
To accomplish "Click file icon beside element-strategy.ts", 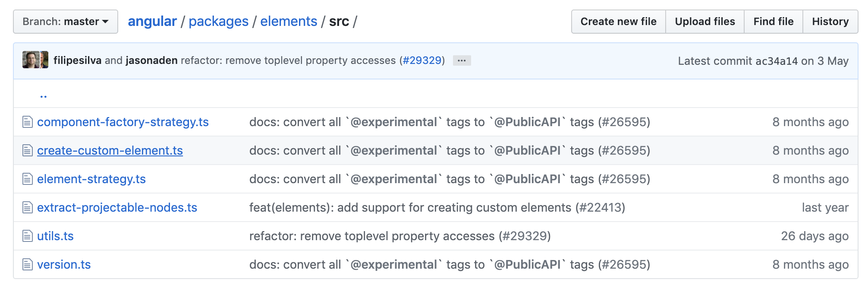I will (x=28, y=179).
